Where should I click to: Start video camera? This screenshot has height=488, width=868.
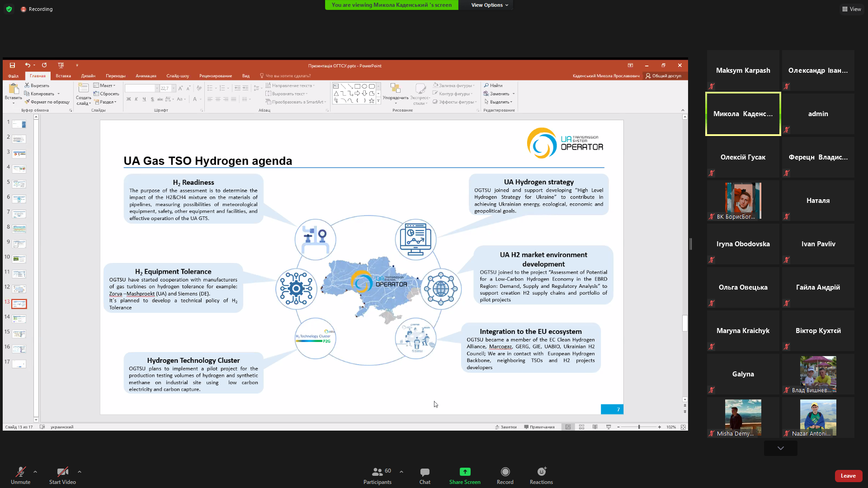(62, 475)
